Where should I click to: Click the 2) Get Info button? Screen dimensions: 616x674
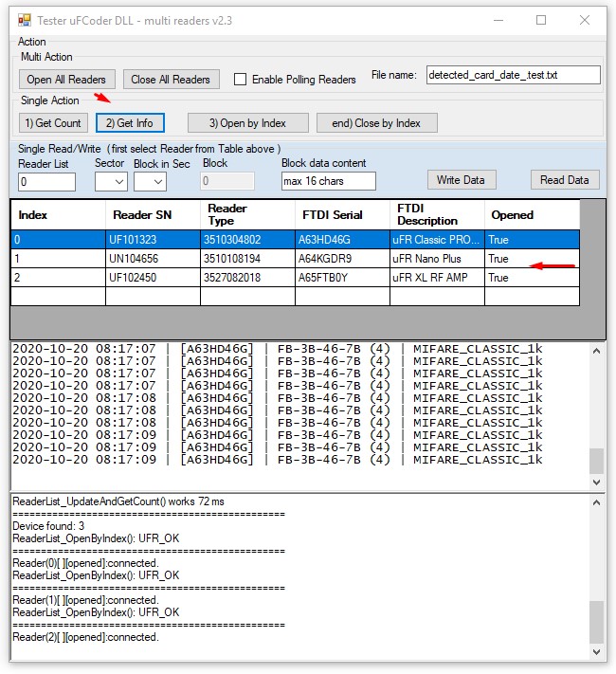130,123
